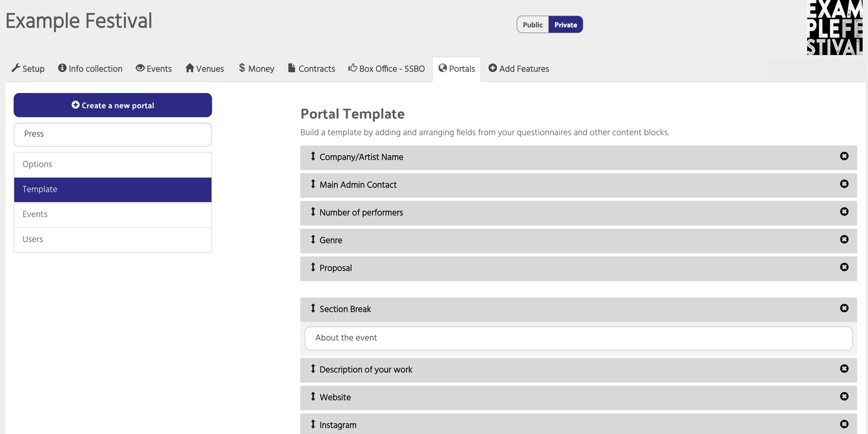
Task: Open the Contracts tab
Action: (x=311, y=69)
